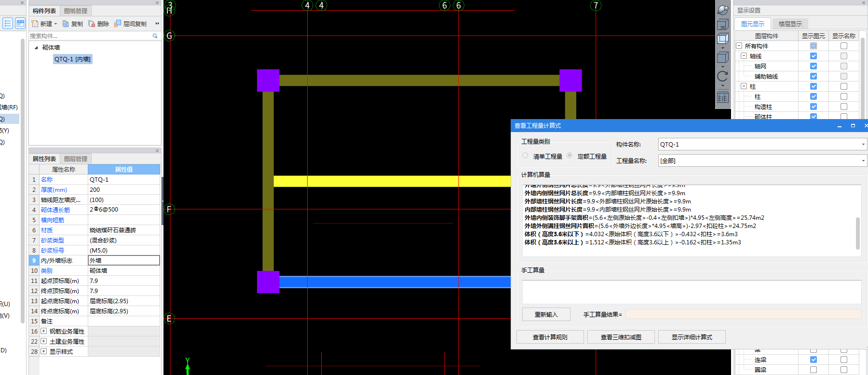Collapse the 轴线 layer tree node
868x375 pixels.
pyautogui.click(x=744, y=56)
